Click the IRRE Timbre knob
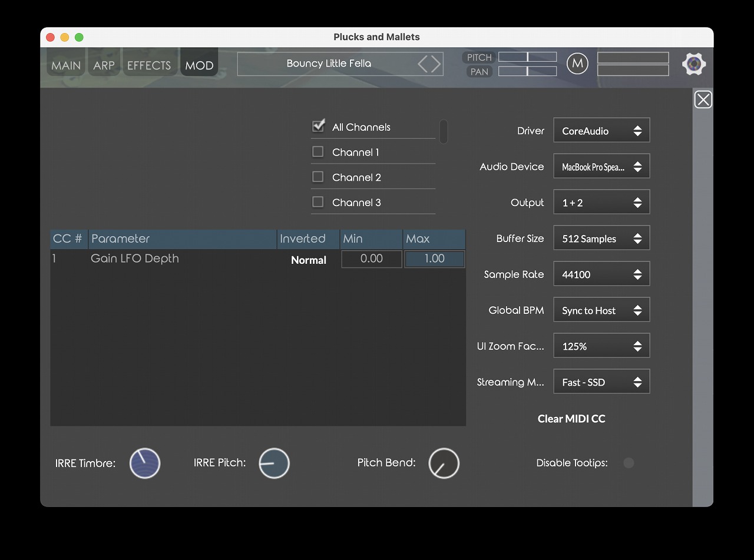This screenshot has height=560, width=754. point(145,463)
